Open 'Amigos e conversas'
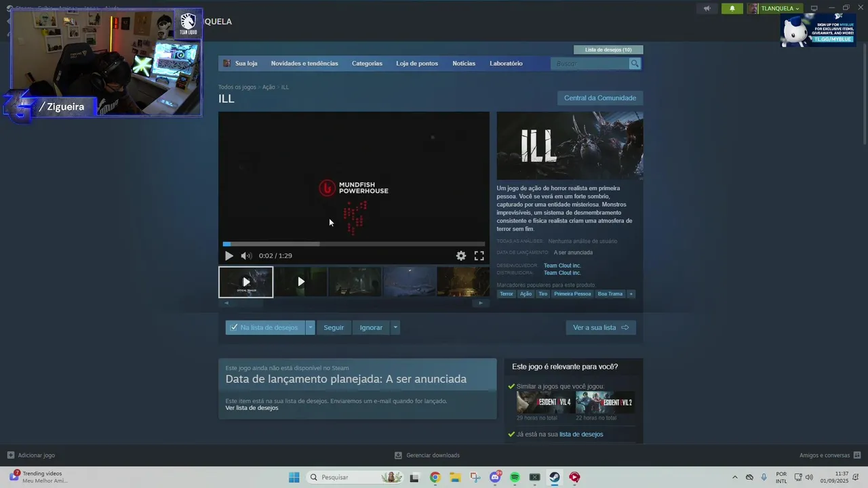 click(x=830, y=455)
